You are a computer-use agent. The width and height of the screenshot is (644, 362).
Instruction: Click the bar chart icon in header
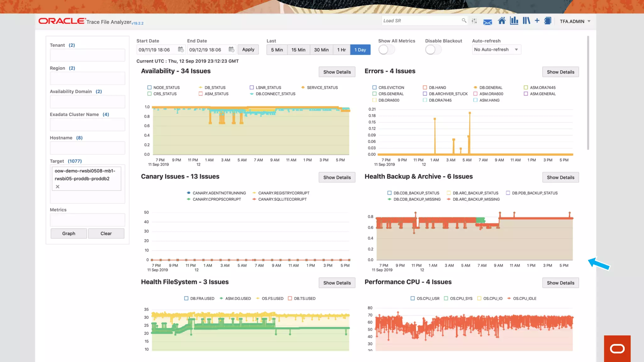pyautogui.click(x=514, y=21)
